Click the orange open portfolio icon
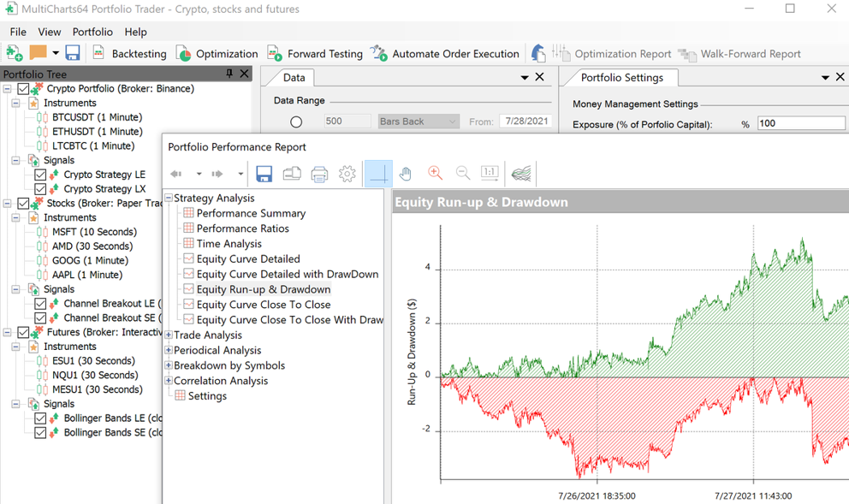 coord(38,52)
